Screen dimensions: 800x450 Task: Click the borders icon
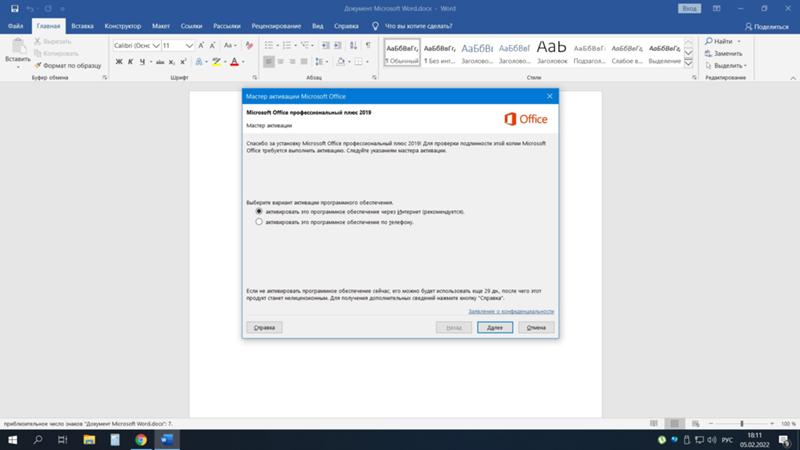(359, 62)
